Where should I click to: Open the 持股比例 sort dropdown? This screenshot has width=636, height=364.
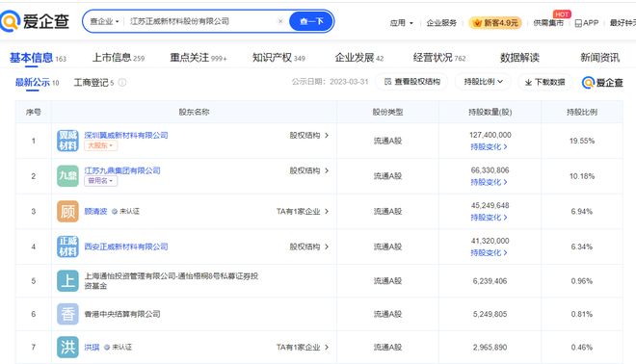tap(483, 82)
